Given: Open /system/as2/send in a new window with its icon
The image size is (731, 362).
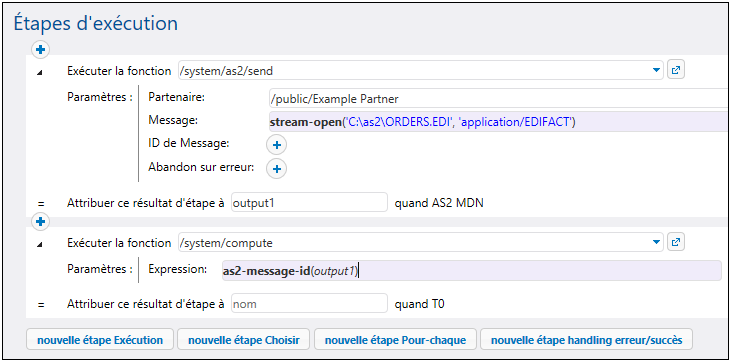Looking at the screenshot, I should tap(676, 70).
